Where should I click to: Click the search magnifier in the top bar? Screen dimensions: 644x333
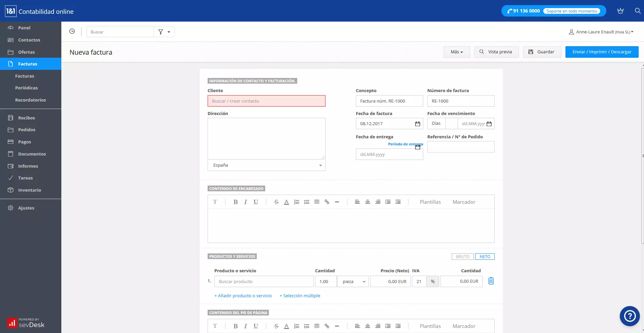tap(638, 11)
